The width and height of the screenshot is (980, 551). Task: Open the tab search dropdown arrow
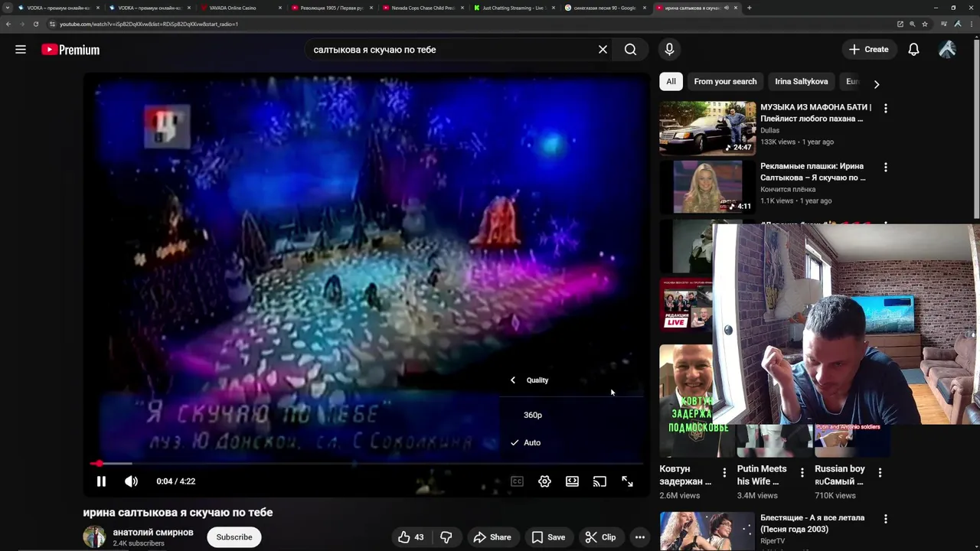pos(8,8)
